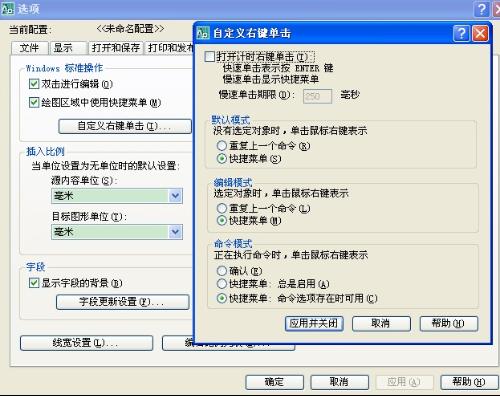Toggle 绘图区域中使用快捷菜单 checkbox
500x396 pixels.
(x=34, y=102)
